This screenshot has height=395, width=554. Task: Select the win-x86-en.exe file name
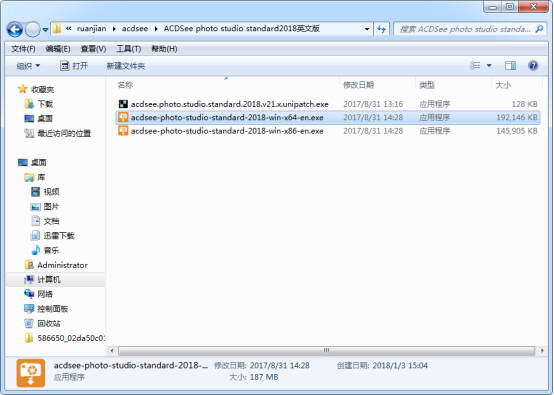[x=227, y=131]
